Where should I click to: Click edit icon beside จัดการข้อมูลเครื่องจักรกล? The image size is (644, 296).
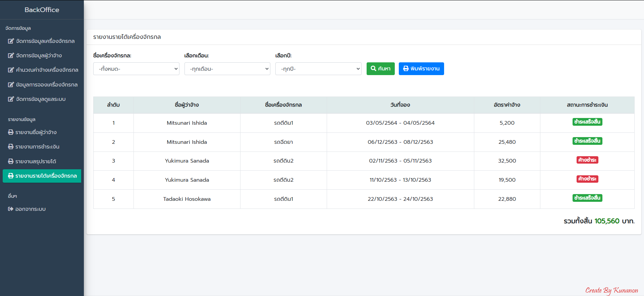click(11, 41)
